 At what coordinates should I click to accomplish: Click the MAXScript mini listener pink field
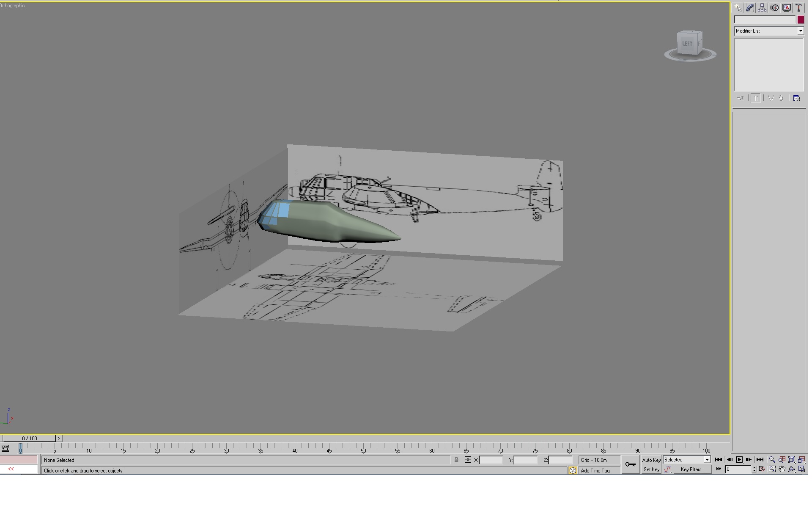click(x=19, y=460)
